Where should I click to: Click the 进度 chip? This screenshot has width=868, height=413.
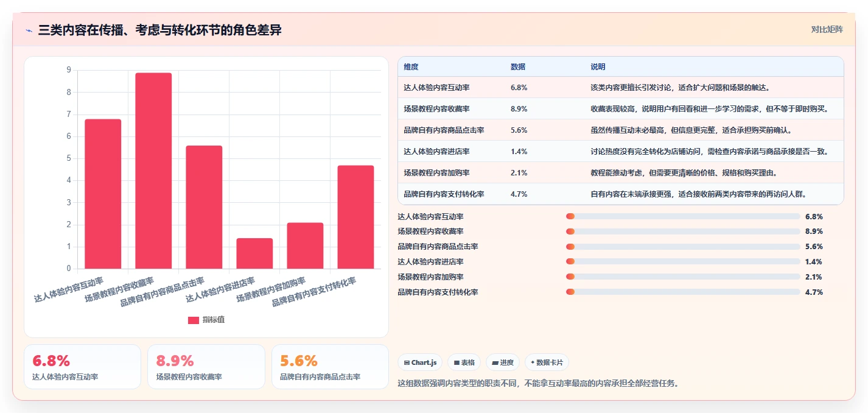point(503,362)
